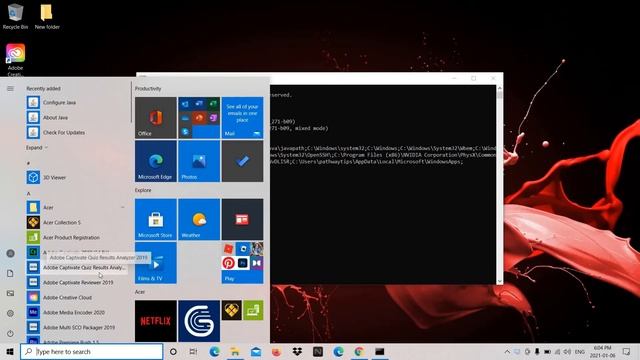
Task: Open network status in system tray
Action: pyautogui.click(x=557, y=351)
